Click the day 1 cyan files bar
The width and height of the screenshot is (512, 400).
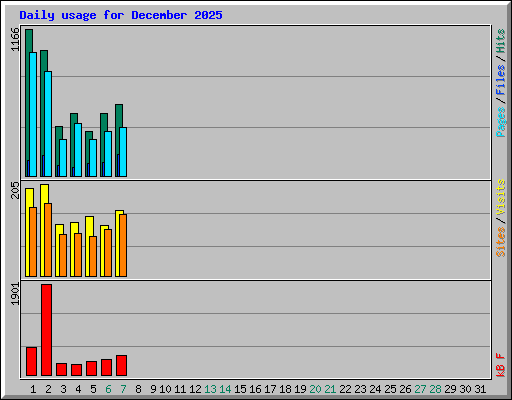coord(33,114)
